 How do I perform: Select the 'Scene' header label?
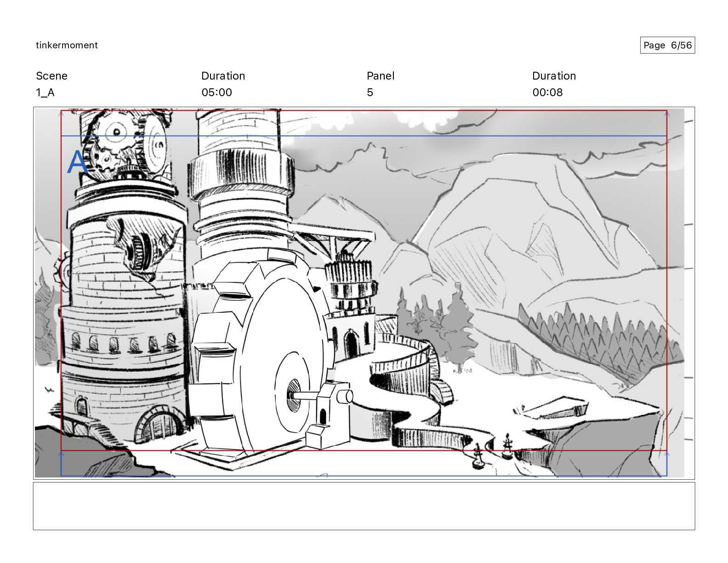(51, 76)
